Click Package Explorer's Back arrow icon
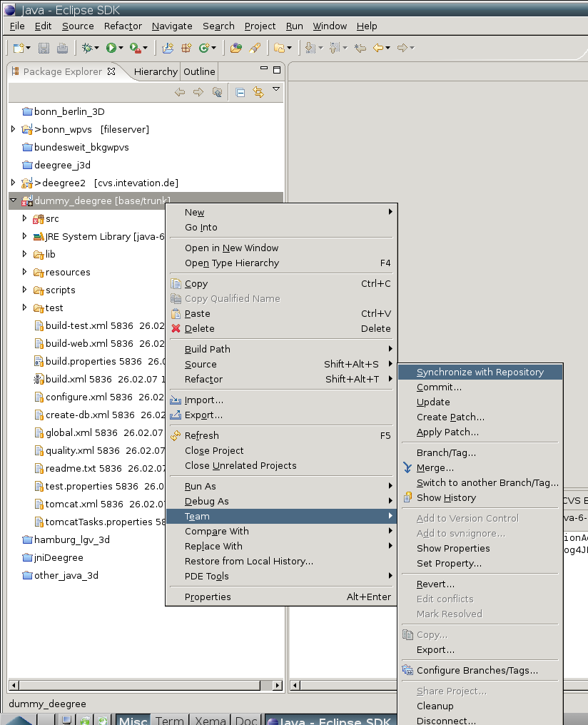Viewport: 588px width, 725px height. [180, 93]
